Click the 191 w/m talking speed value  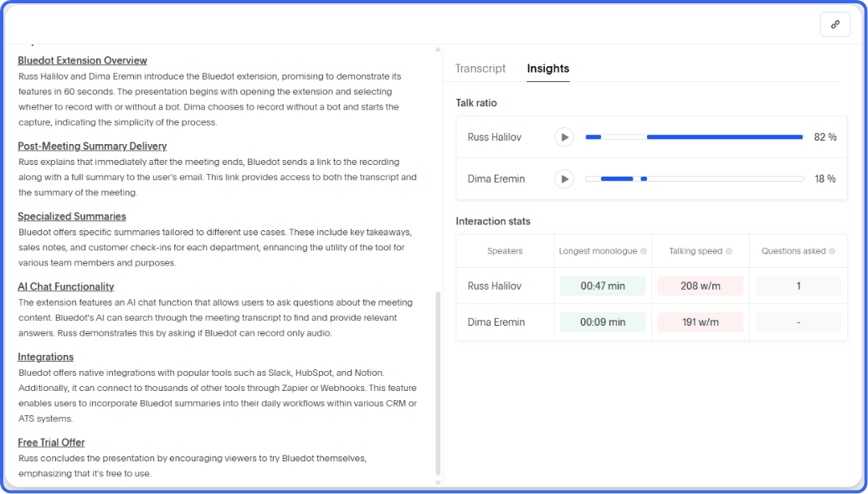pyautogui.click(x=701, y=322)
